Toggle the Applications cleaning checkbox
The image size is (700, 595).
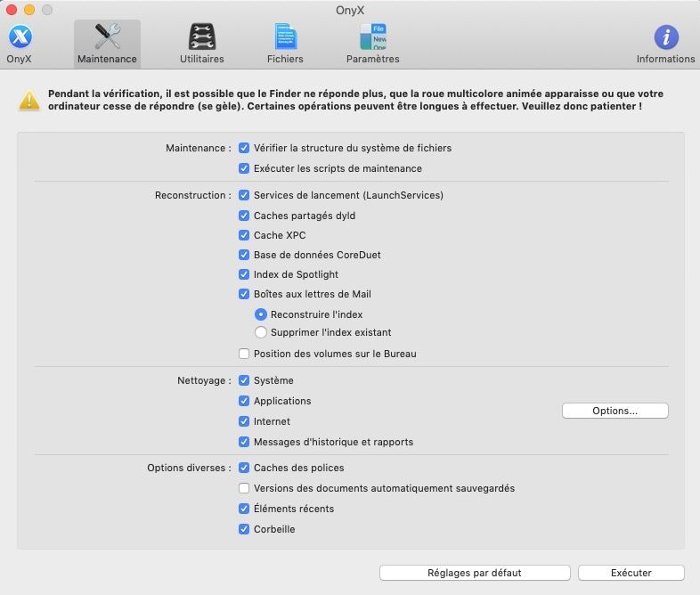click(x=244, y=401)
